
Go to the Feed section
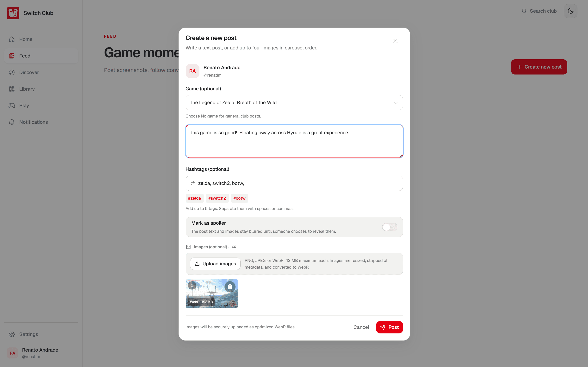click(x=41, y=56)
